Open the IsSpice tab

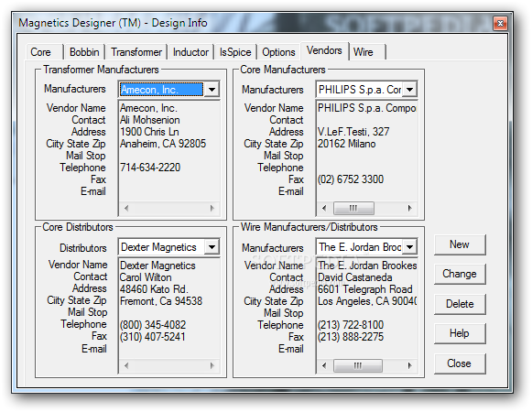click(x=235, y=52)
